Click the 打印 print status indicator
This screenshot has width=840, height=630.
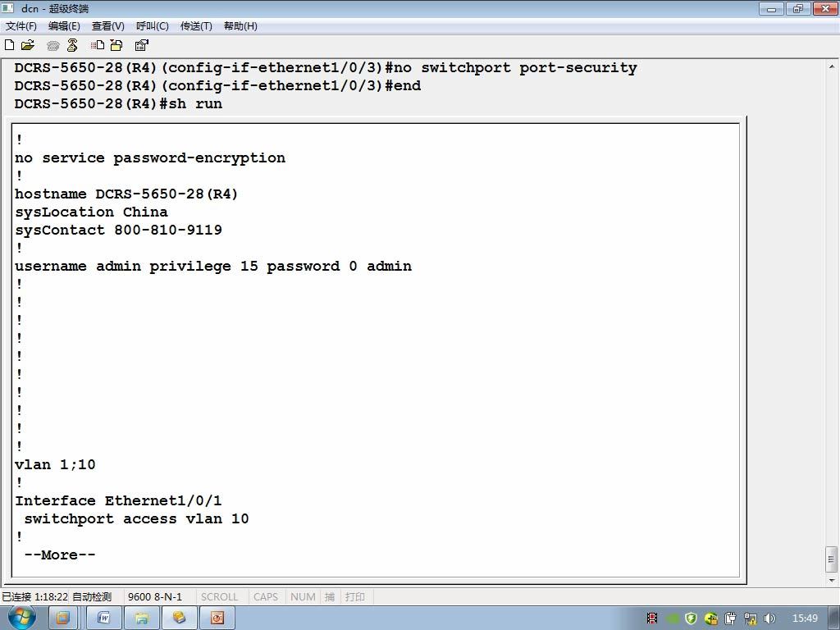tap(354, 597)
